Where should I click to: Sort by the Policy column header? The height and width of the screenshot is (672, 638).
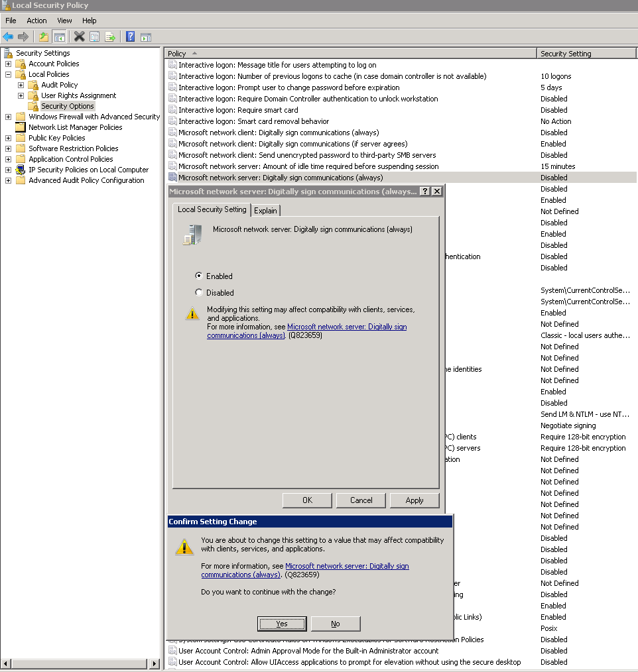pos(350,54)
